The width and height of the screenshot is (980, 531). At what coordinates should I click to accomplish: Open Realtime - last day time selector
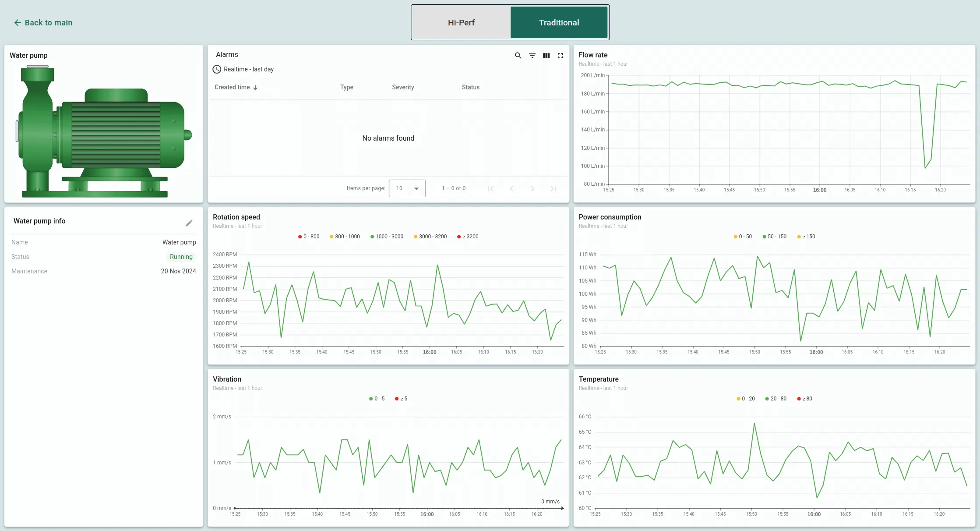(248, 69)
